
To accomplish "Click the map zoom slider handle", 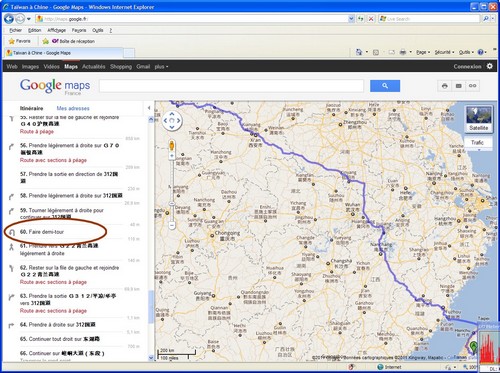I will click(x=172, y=203).
